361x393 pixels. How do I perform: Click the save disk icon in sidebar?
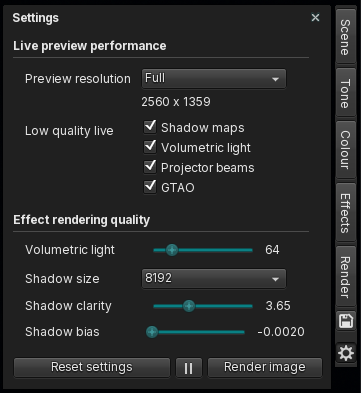click(x=346, y=321)
